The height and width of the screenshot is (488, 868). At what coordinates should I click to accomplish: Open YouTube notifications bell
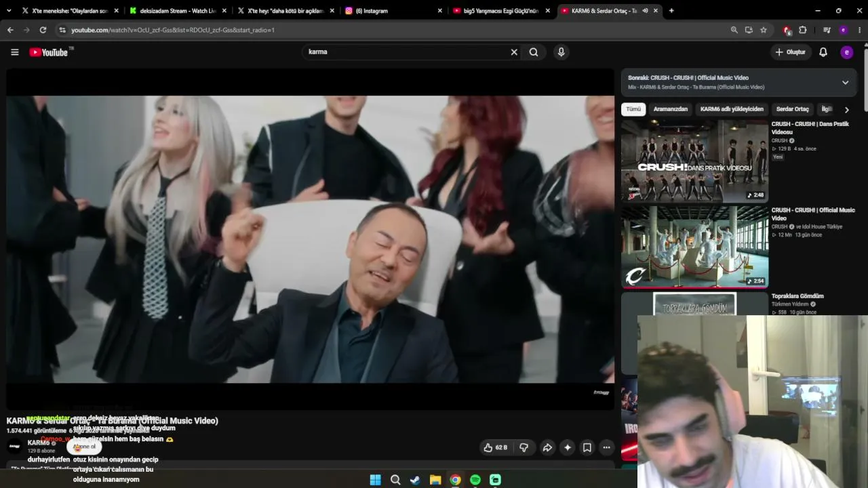823,52
